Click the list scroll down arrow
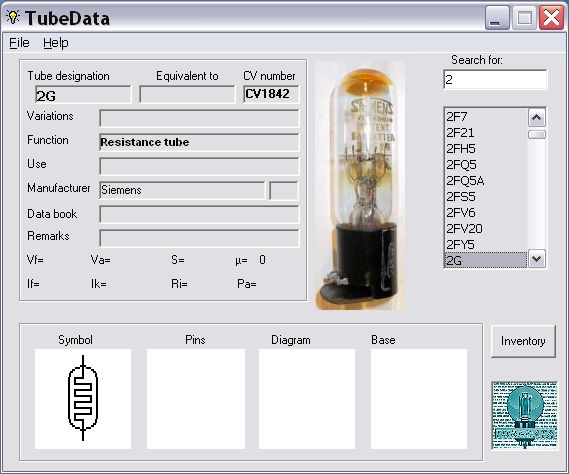569x474 pixels. (537, 259)
